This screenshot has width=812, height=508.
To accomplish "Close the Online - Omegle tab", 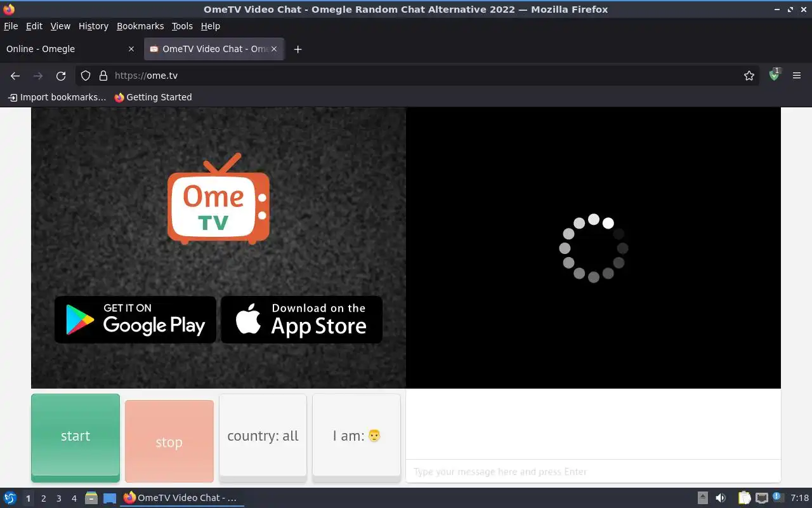I will coord(131,49).
